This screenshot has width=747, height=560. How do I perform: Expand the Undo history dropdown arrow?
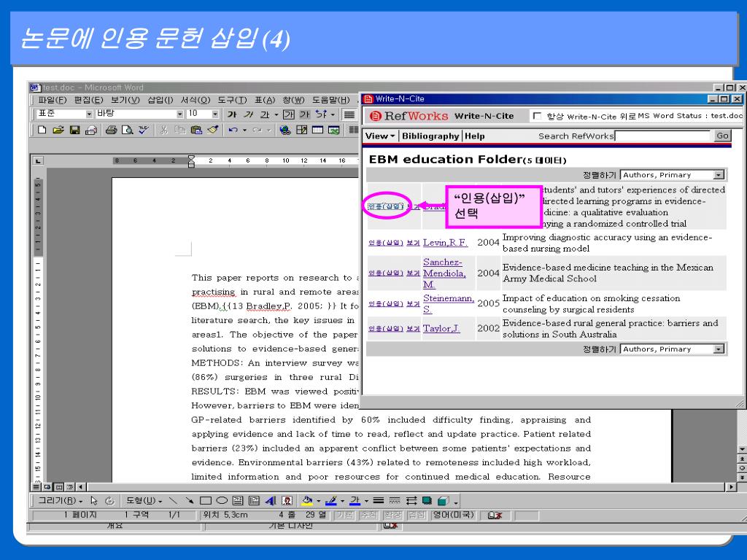pyautogui.click(x=244, y=130)
